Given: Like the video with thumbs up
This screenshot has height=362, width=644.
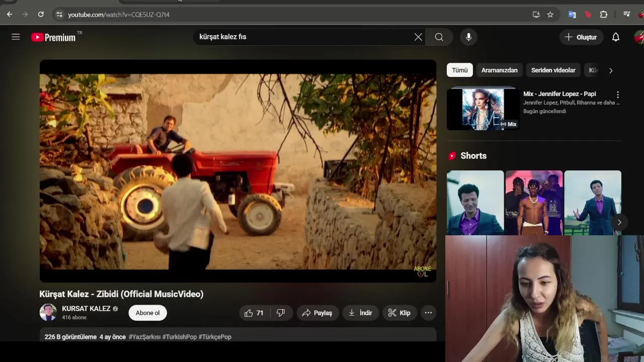Looking at the screenshot, I should (255, 313).
